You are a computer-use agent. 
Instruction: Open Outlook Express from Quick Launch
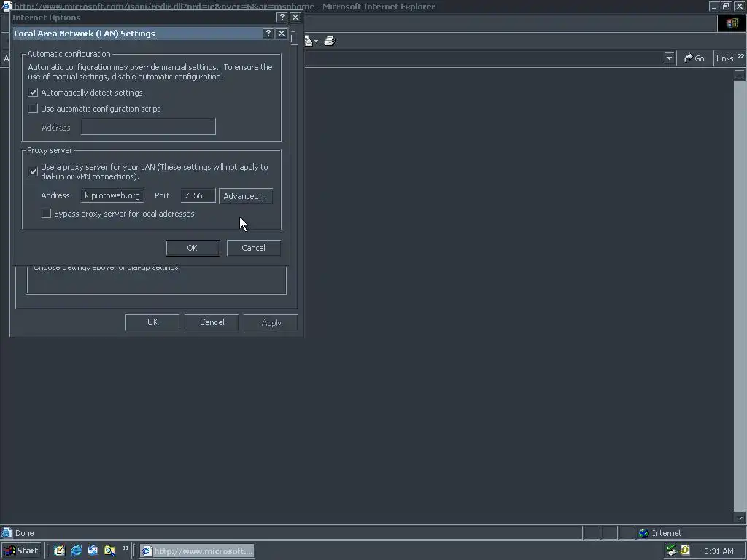point(93,551)
